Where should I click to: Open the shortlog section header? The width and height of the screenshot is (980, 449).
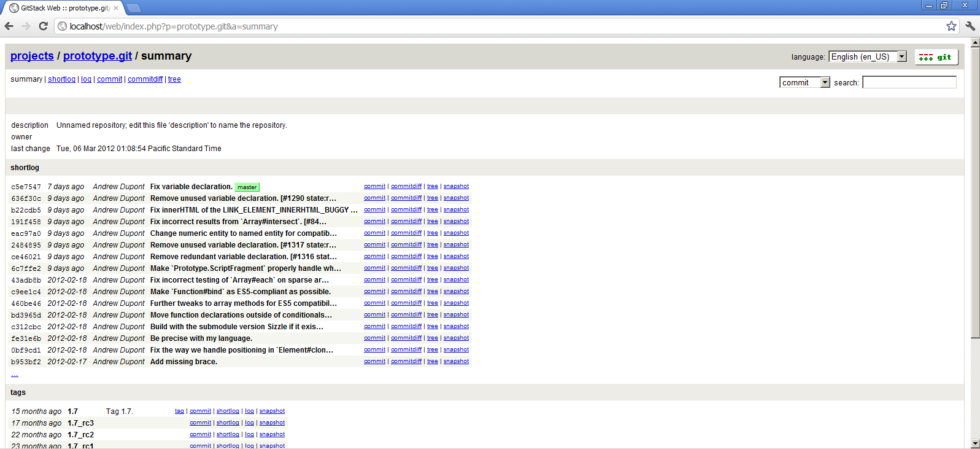click(x=25, y=168)
